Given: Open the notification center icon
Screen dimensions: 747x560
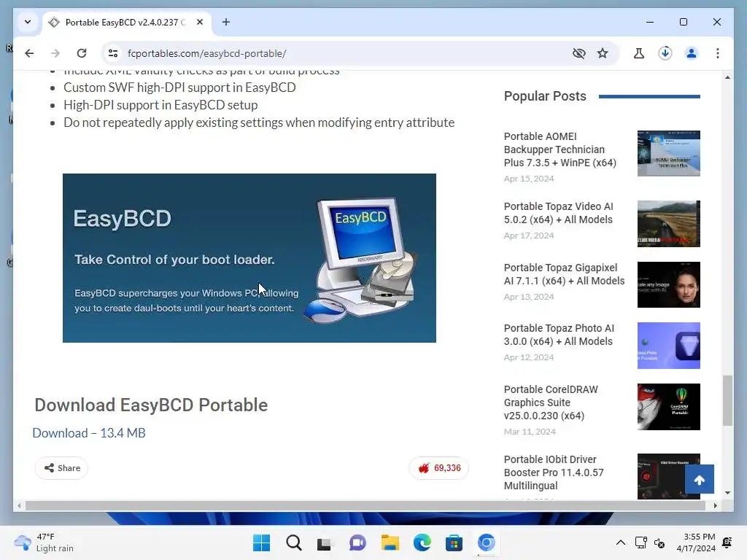Looking at the screenshot, I should 727,542.
